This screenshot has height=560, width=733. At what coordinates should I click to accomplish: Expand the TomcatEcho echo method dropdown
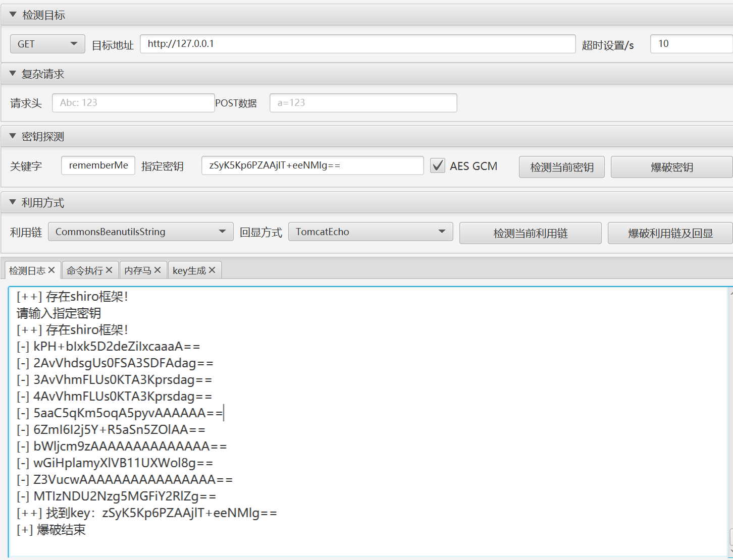(370, 232)
